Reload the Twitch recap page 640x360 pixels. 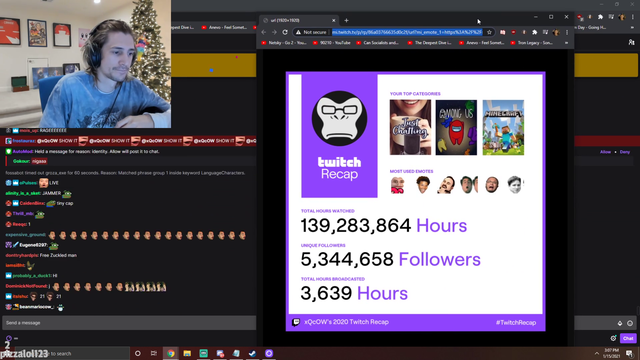(x=285, y=32)
